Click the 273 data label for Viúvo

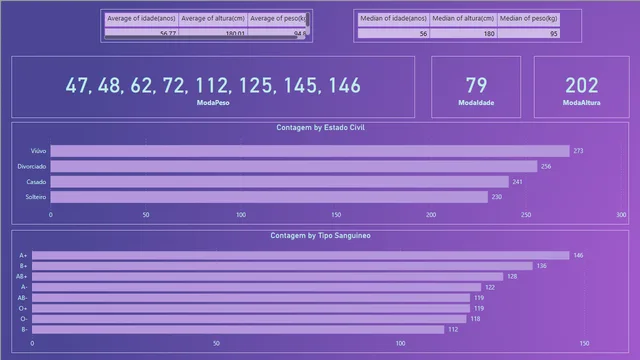(x=578, y=151)
